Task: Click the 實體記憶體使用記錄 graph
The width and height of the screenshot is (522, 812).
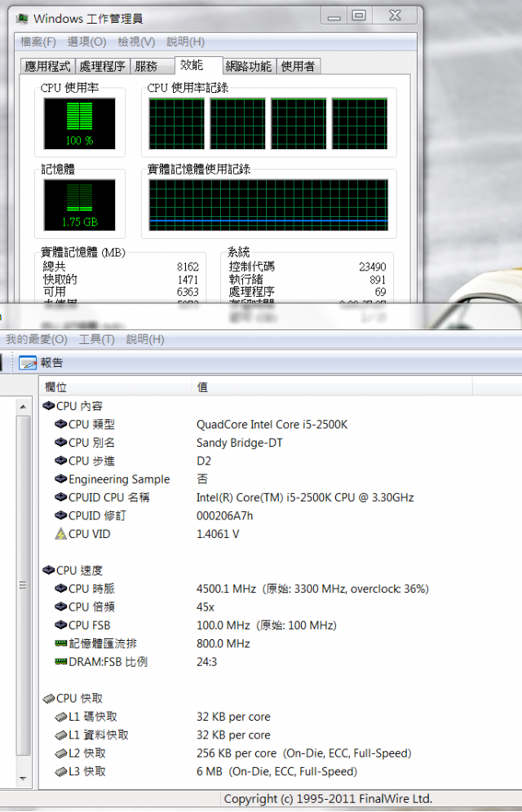Action: 268,205
